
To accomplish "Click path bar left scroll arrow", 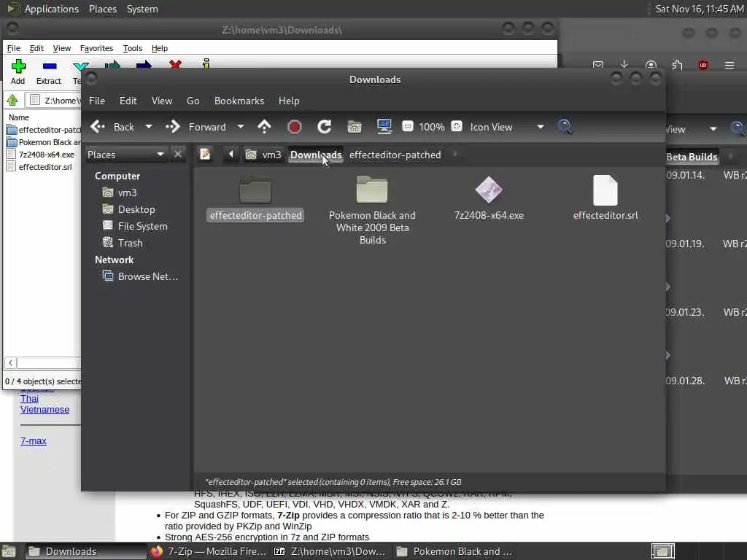I will pos(231,155).
